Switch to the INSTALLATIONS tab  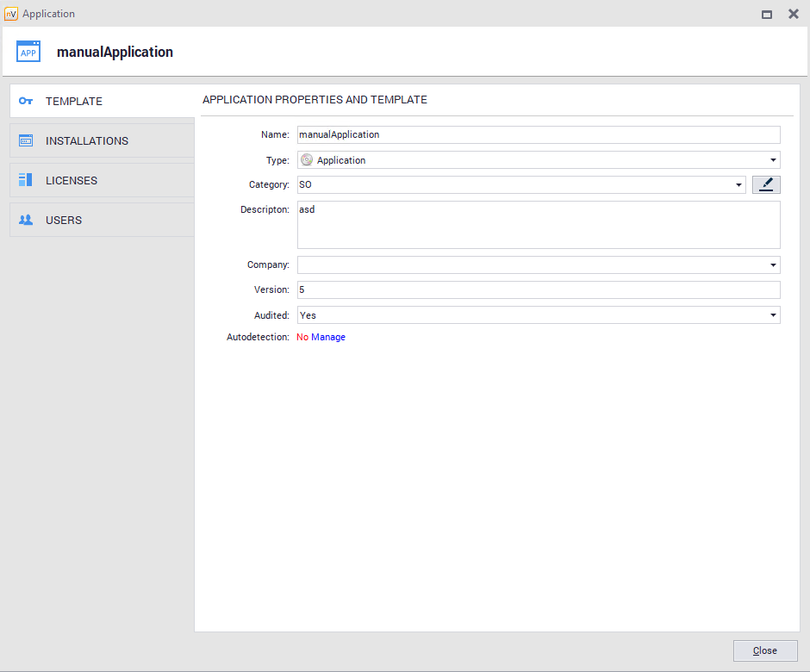(87, 140)
